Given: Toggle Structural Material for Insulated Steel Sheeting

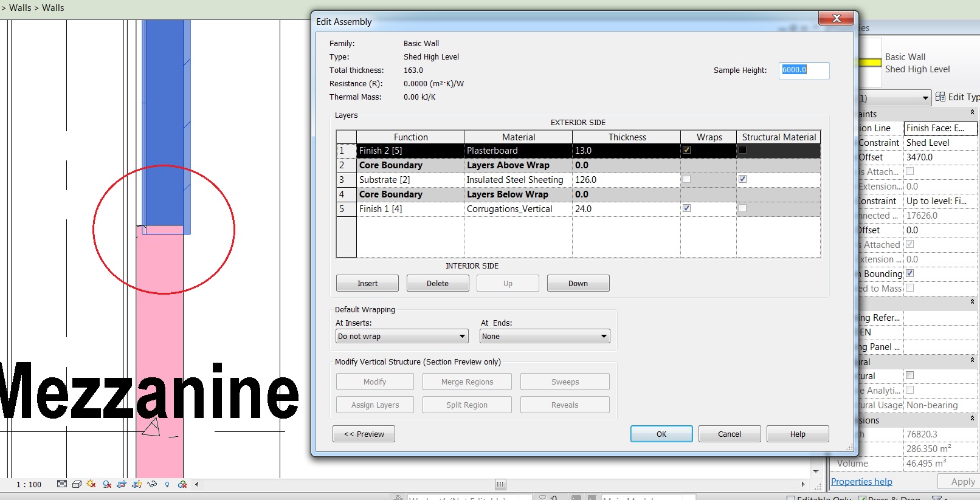Looking at the screenshot, I should pos(742,179).
